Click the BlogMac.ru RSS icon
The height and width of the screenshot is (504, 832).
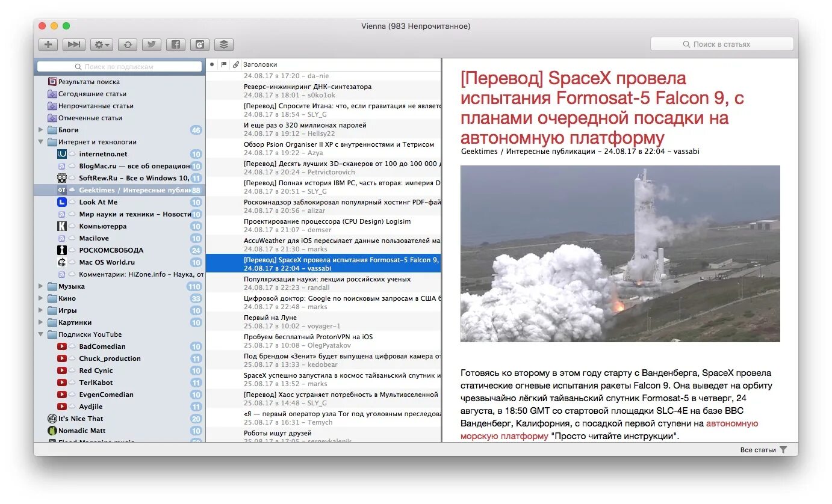(61, 166)
